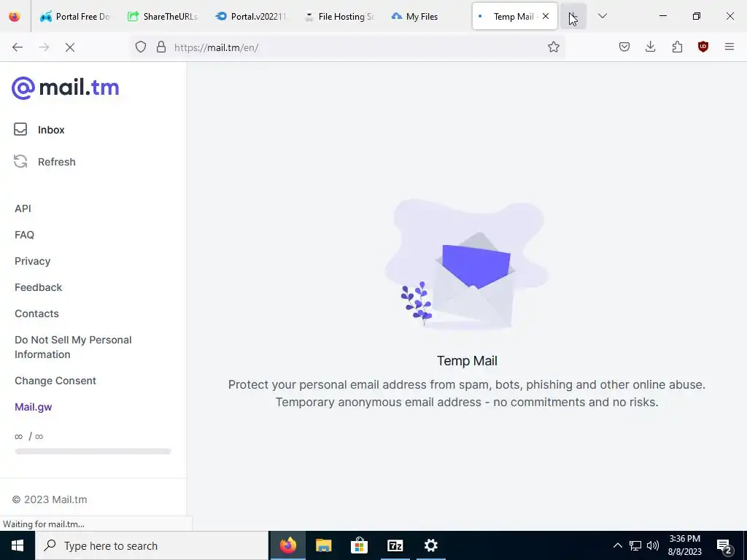The image size is (747, 560).
Task: Click the browser Back arrow
Action: [18, 47]
